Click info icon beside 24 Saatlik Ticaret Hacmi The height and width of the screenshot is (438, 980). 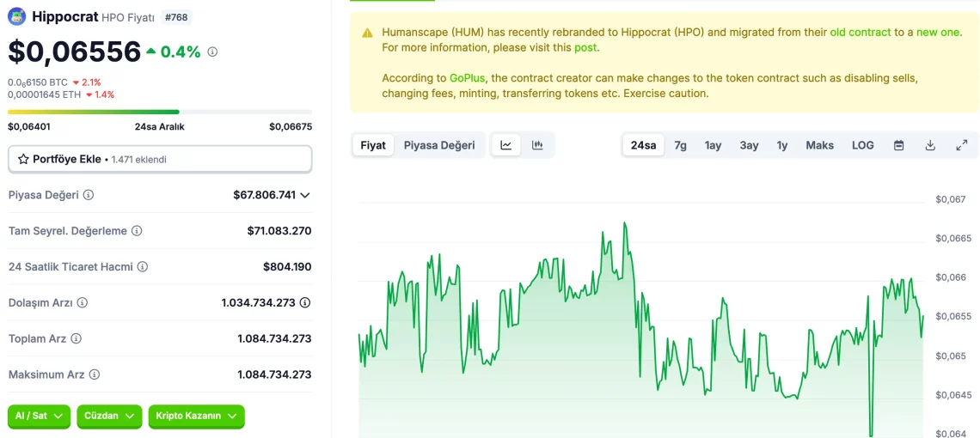pyautogui.click(x=143, y=267)
